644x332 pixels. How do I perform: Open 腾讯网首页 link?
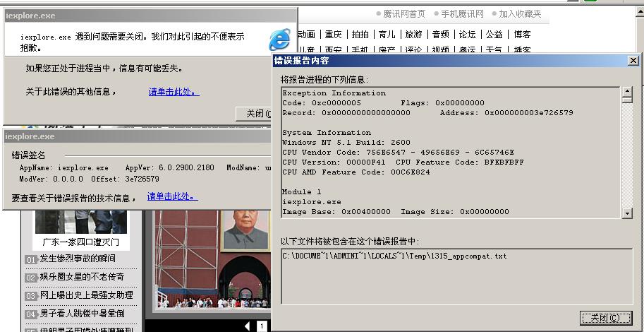404,14
